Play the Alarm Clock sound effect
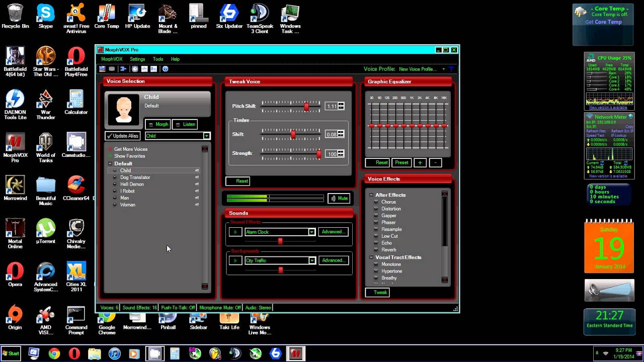644x362 pixels. [234, 232]
